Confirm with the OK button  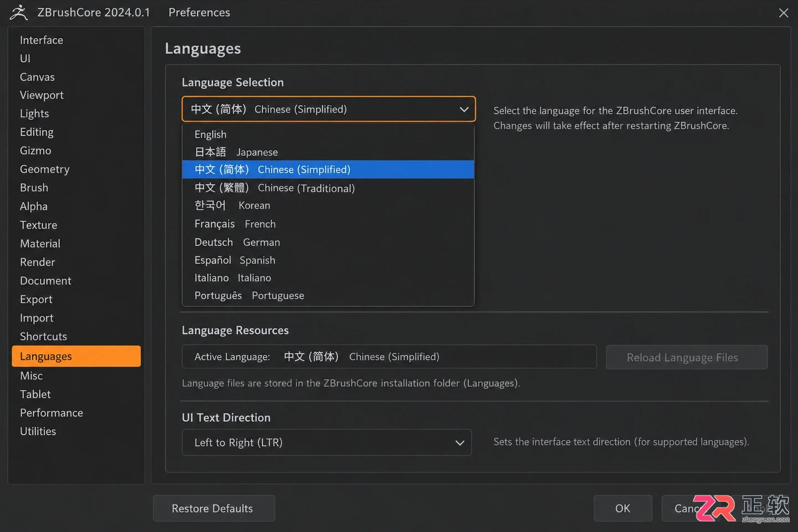click(623, 508)
